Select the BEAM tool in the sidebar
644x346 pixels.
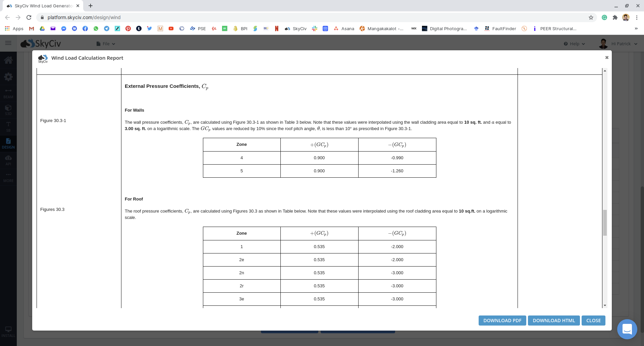point(8,93)
